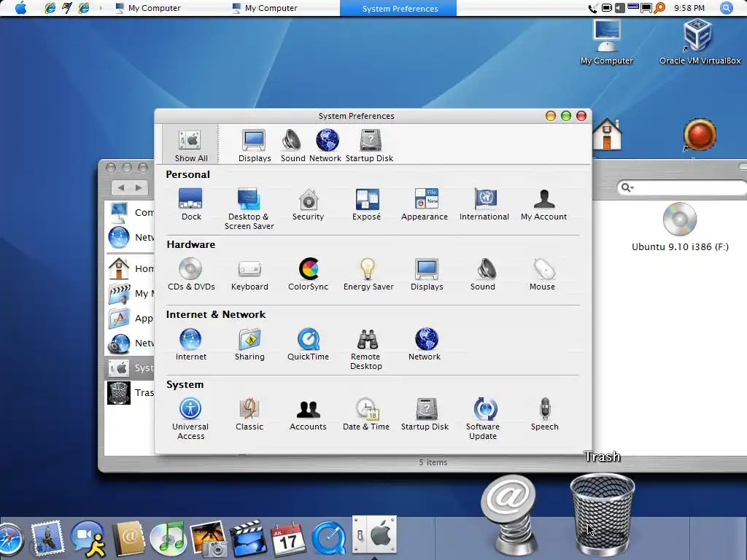The image size is (747, 560).
Task: Launch Mail from the dock
Action: [47, 539]
